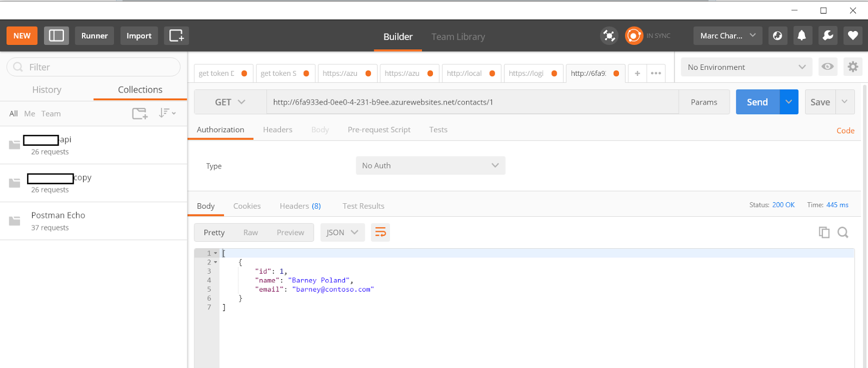Open manage environments gear icon
The height and width of the screenshot is (368, 868).
pyautogui.click(x=853, y=67)
